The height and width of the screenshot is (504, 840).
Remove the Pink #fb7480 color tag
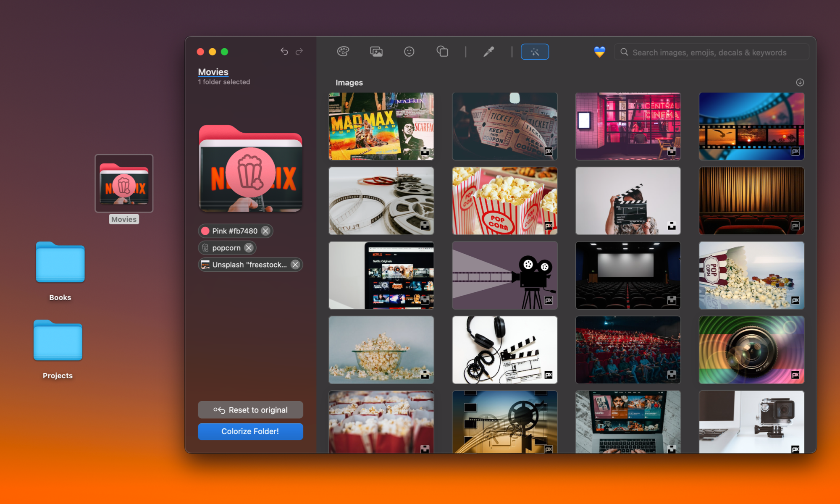[x=265, y=231]
